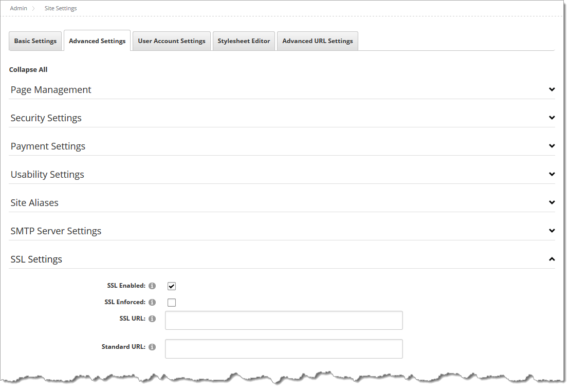This screenshot has height=392, width=569.
Task: Expand the Security Settings section
Action: pos(552,118)
